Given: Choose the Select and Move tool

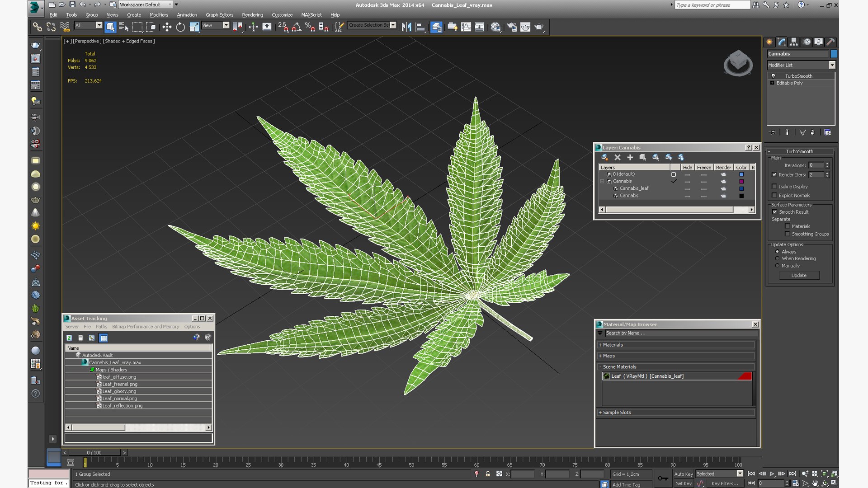Looking at the screenshot, I should [x=167, y=27].
